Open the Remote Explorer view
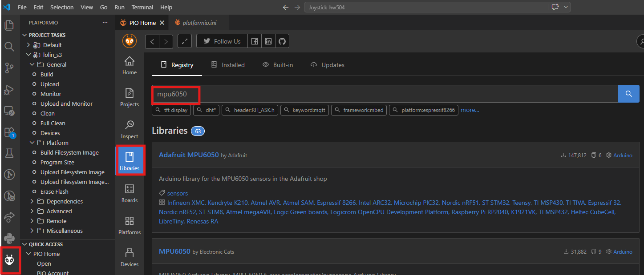 (x=9, y=111)
